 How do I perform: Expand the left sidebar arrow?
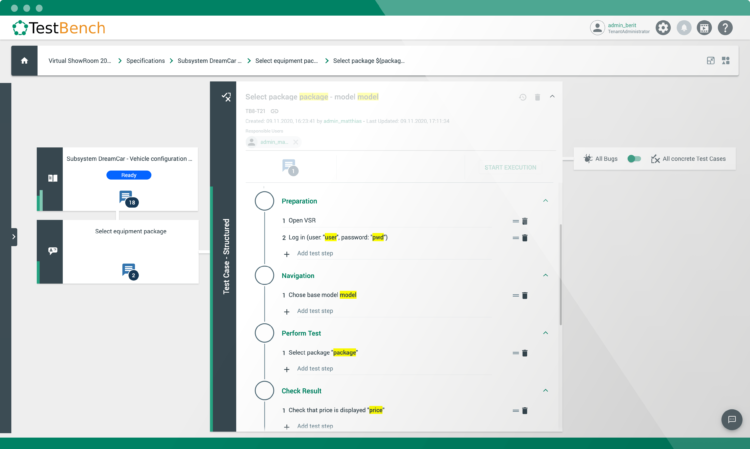point(13,237)
